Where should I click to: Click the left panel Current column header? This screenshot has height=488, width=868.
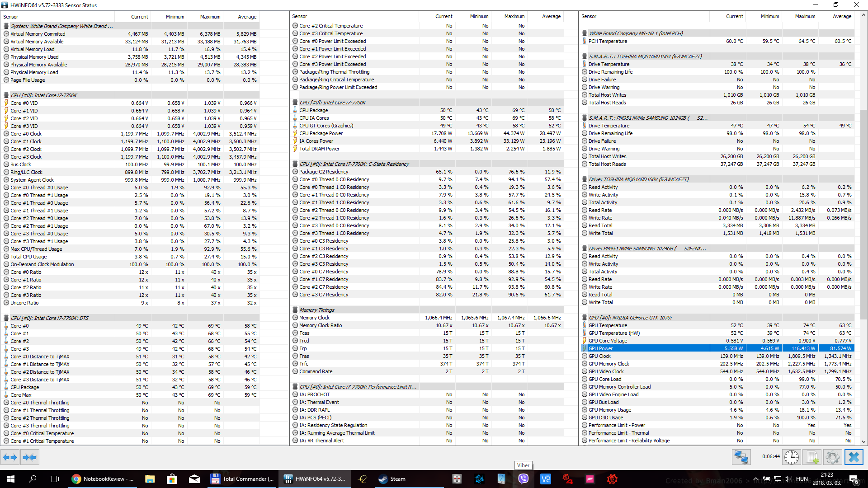tap(133, 17)
